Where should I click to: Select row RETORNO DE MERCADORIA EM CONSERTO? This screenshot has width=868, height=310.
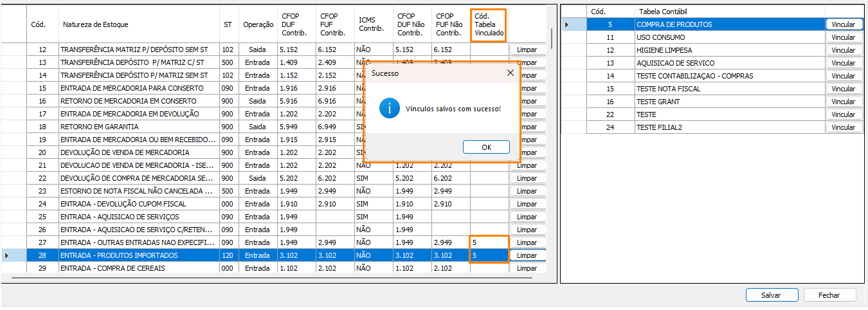(x=273, y=101)
